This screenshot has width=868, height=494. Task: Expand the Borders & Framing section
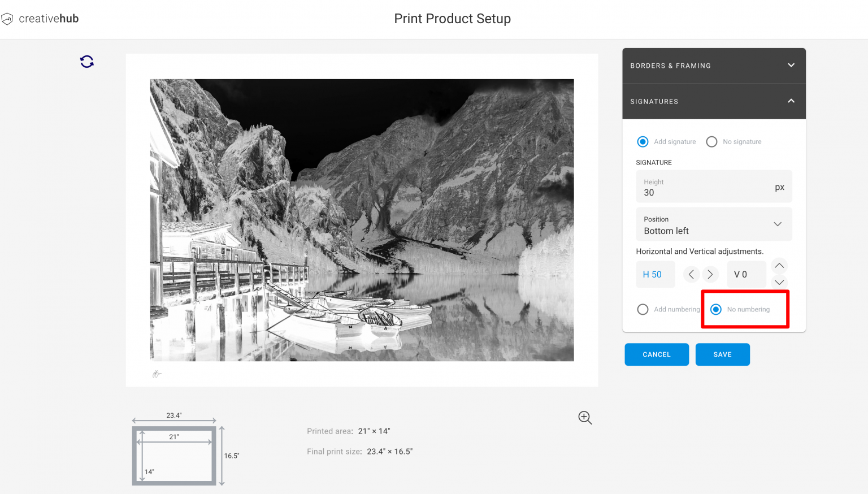[x=791, y=65]
